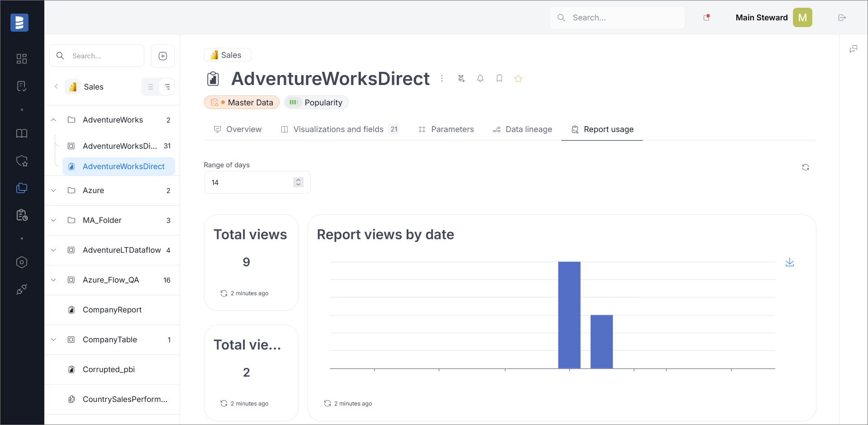Unfavorite the report via the yellow star

coord(518,78)
